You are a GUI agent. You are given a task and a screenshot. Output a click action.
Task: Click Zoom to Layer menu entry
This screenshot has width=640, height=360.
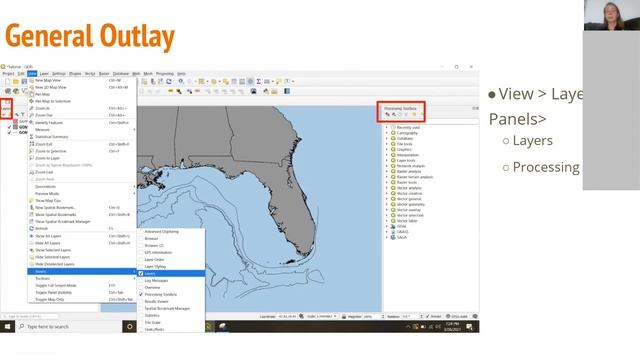[x=82, y=158]
